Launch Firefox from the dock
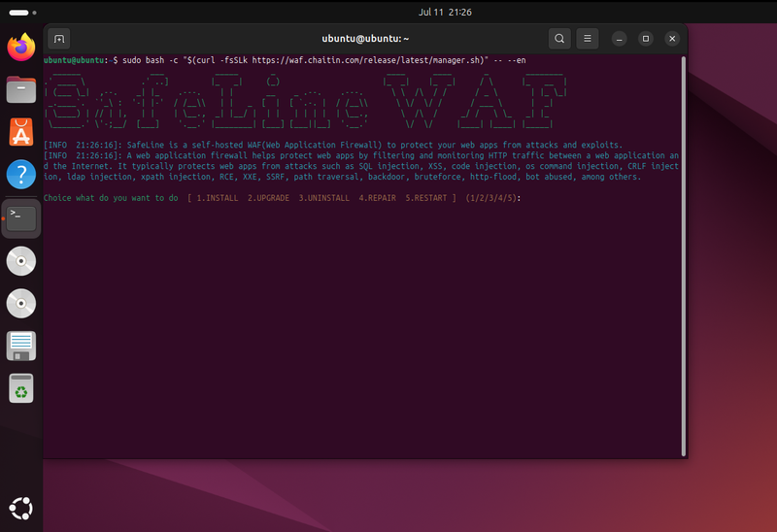 pos(21,48)
